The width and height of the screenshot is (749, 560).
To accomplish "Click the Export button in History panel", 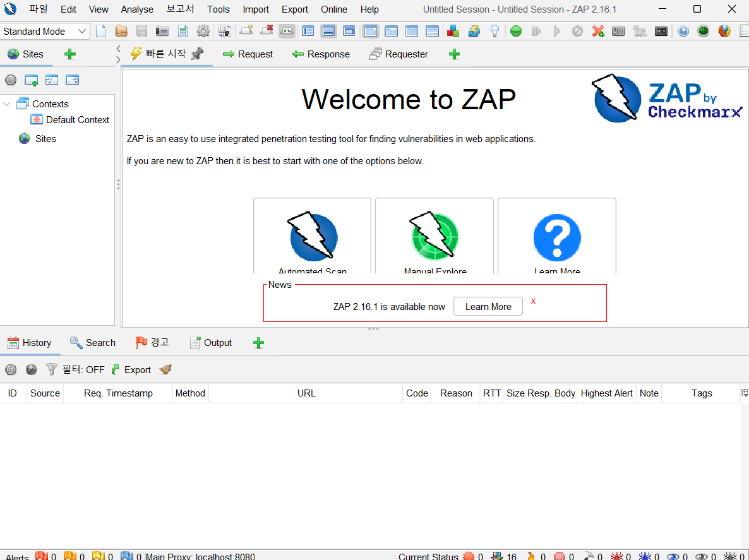I will (131, 370).
